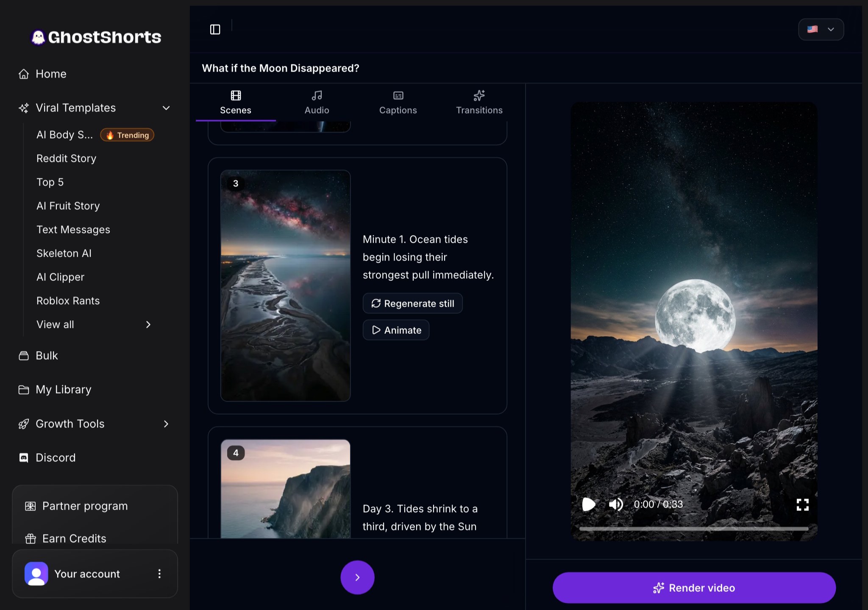Switch to the Scenes tab
Viewport: 868px width, 610px height.
[236, 103]
